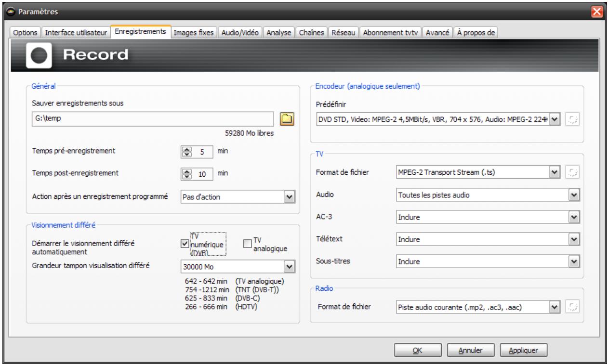Click the Paramètres title bar app icon
Screen dimensions: 608x364
coord(11,11)
